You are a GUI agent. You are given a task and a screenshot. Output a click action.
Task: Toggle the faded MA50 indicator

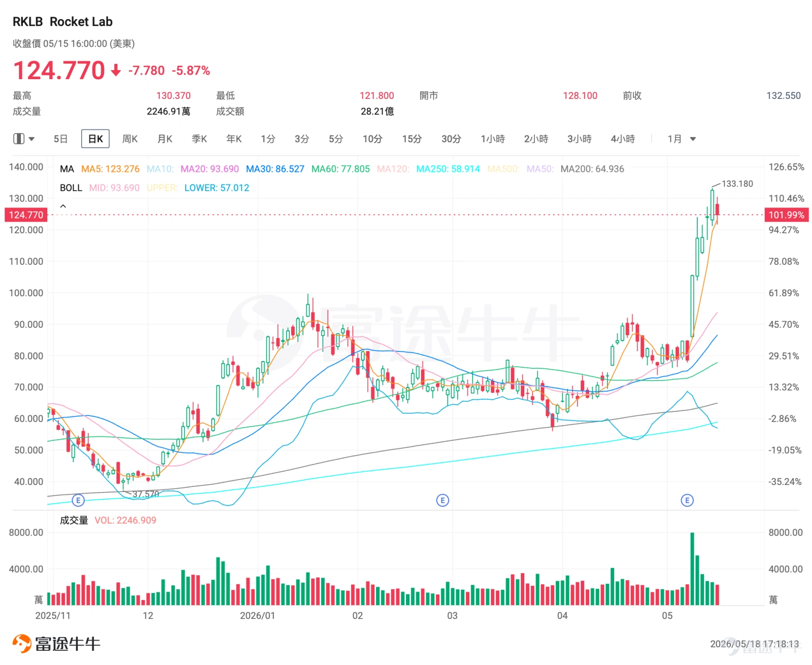point(540,169)
